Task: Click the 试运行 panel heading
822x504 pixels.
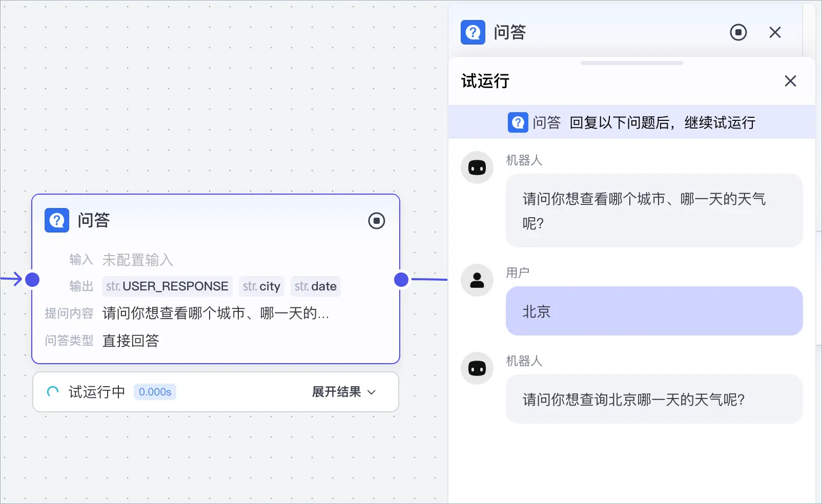Action: tap(485, 81)
